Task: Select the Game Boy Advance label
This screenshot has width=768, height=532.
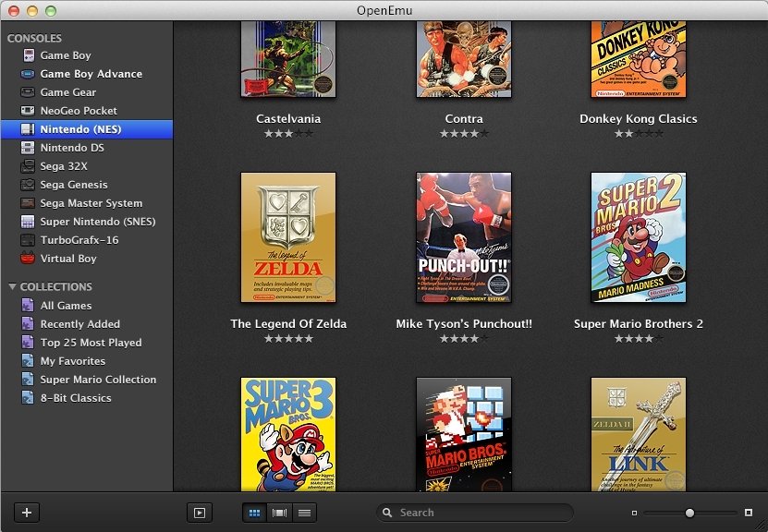Action: [91, 74]
